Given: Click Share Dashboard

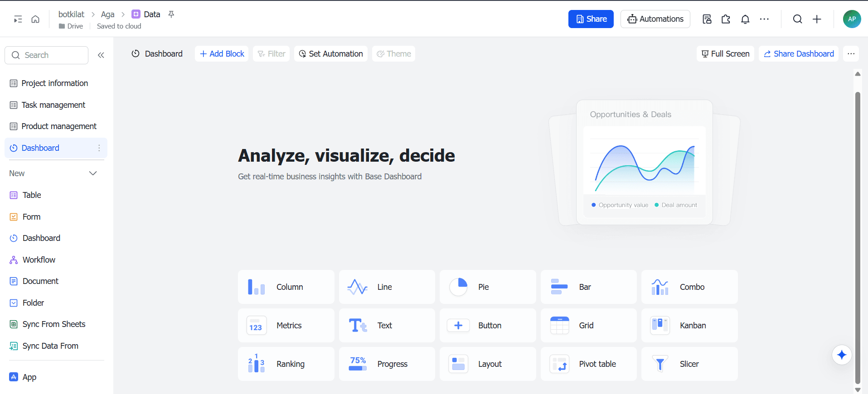Looking at the screenshot, I should click(799, 54).
